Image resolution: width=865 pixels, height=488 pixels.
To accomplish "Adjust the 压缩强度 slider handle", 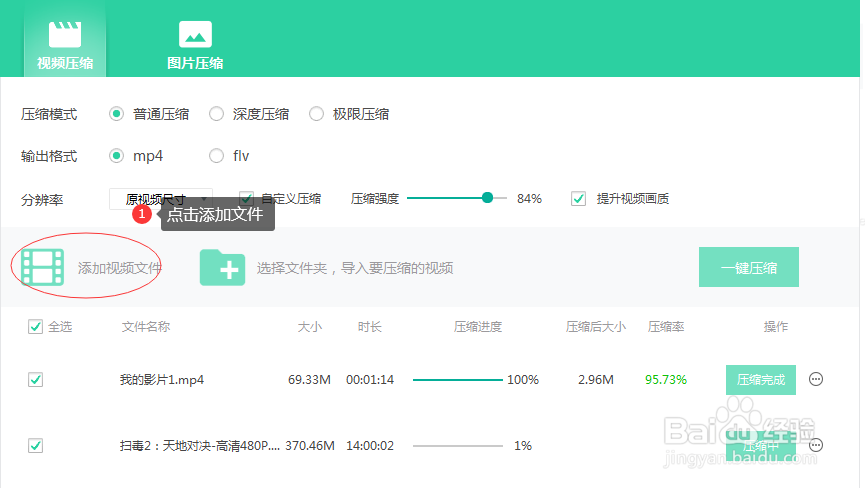I will [x=487, y=198].
